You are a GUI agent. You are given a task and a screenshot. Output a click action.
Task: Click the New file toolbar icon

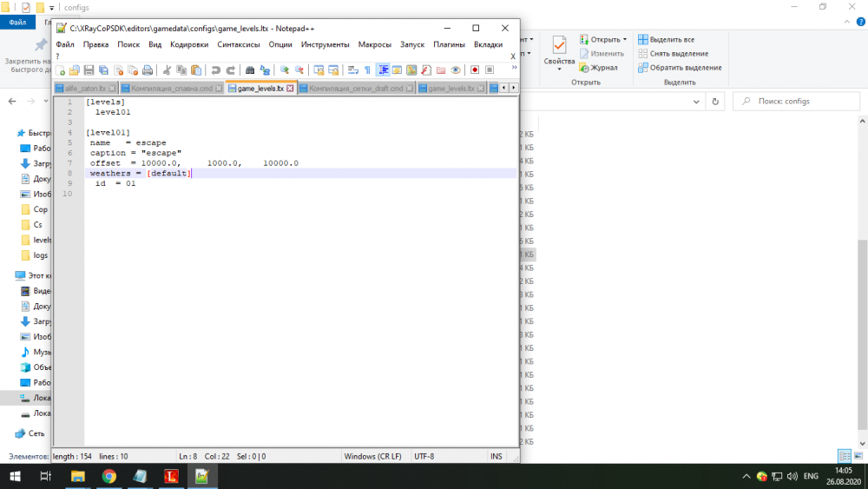pos(61,70)
